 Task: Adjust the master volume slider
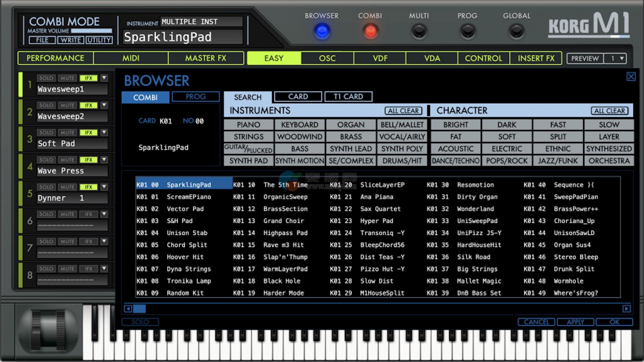coord(91,31)
